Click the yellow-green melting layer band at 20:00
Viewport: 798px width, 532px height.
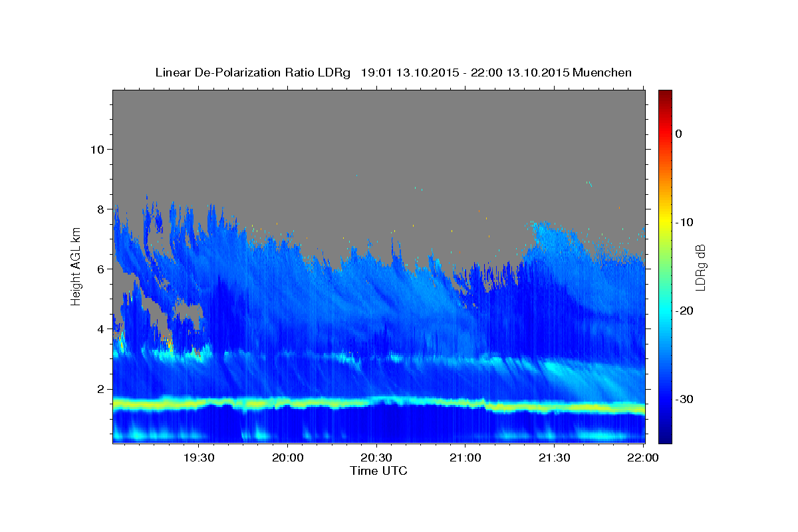click(288, 402)
